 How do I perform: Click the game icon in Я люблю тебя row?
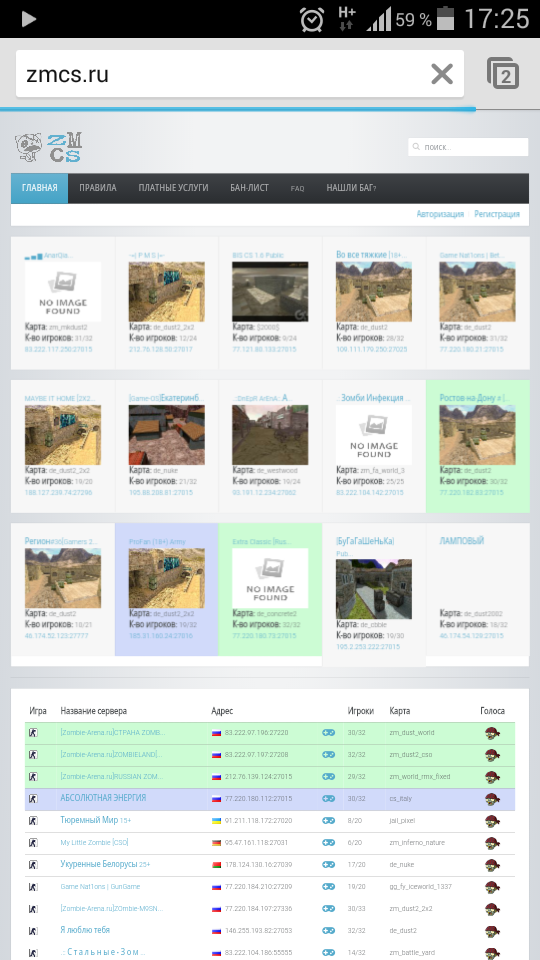click(33, 931)
